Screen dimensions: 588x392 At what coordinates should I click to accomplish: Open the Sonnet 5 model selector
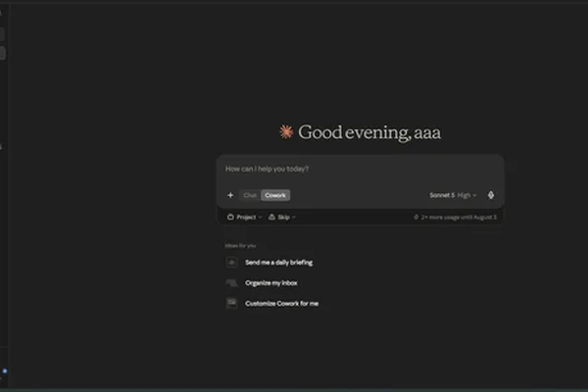coord(442,195)
